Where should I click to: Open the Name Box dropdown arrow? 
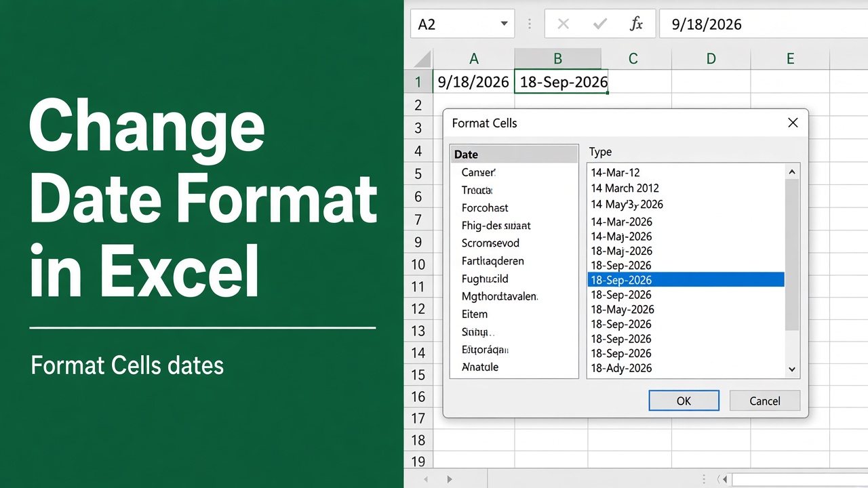[504, 24]
